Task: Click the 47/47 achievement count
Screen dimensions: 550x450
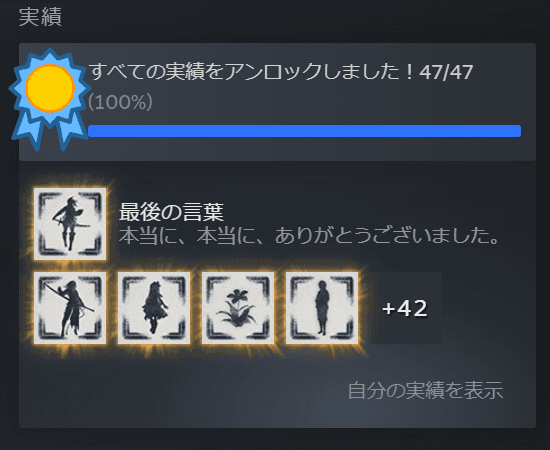Action: pyautogui.click(x=446, y=72)
